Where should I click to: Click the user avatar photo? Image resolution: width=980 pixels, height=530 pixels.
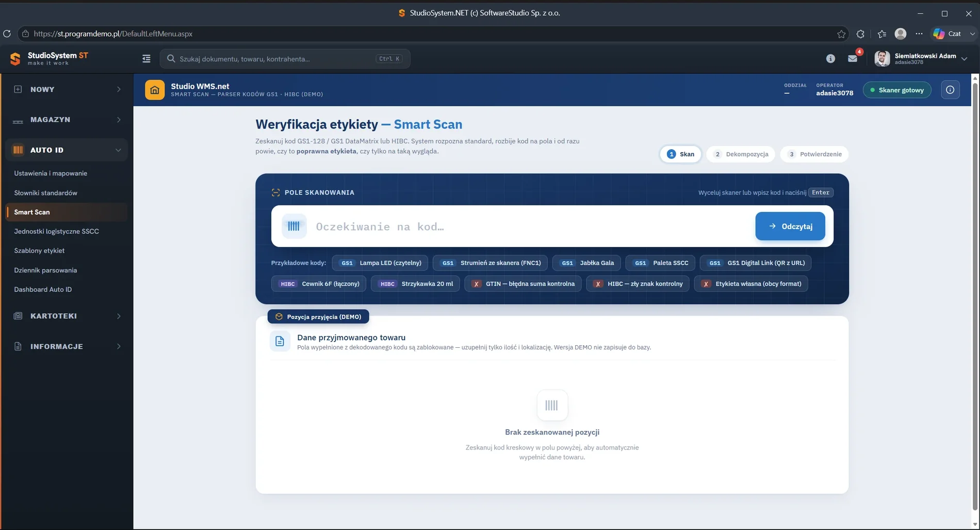[882, 59]
